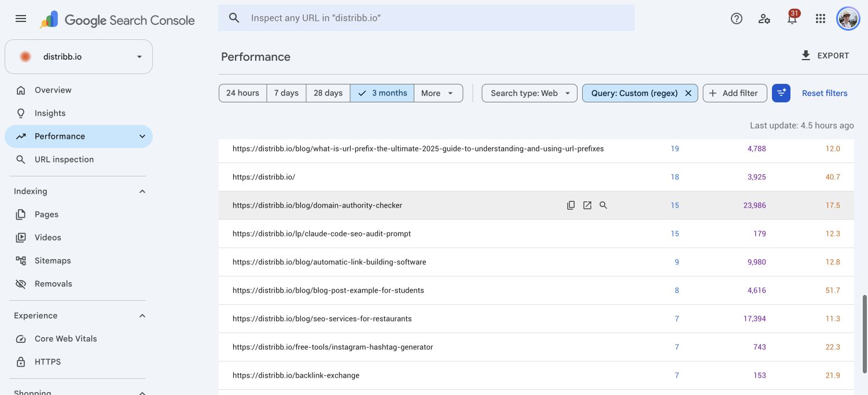
Task: Open the account profile avatar
Action: [848, 19]
